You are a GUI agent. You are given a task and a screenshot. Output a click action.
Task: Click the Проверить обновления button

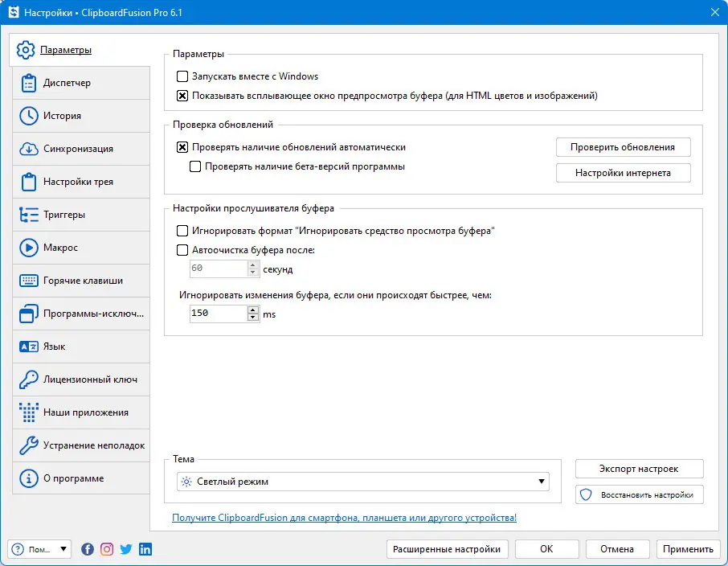point(623,147)
